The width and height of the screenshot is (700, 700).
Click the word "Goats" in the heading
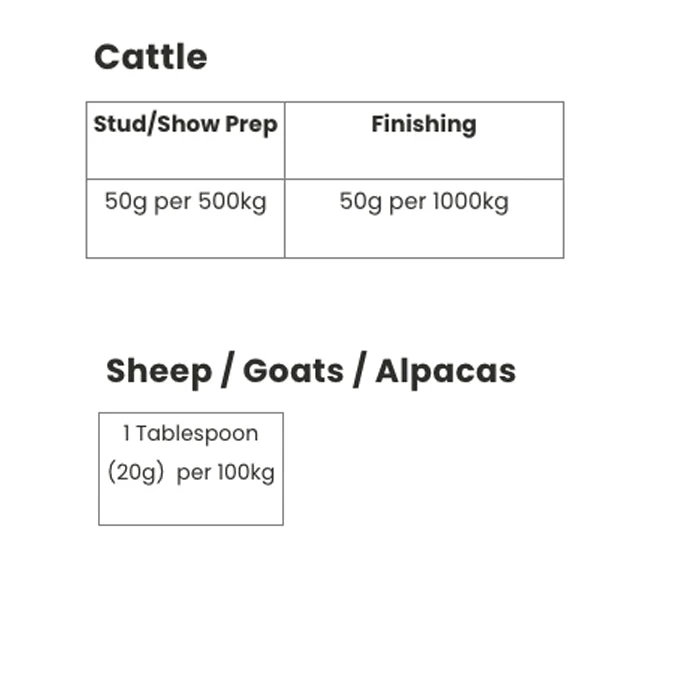[293, 371]
